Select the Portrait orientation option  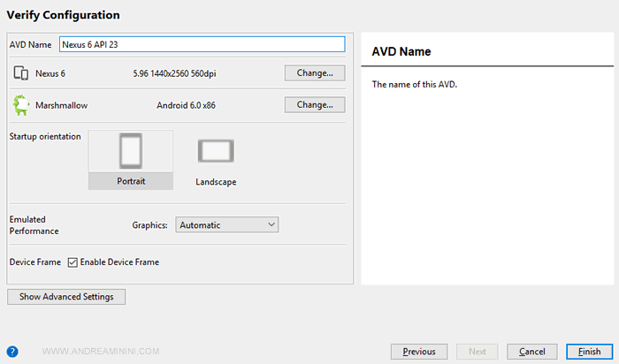pyautogui.click(x=131, y=160)
